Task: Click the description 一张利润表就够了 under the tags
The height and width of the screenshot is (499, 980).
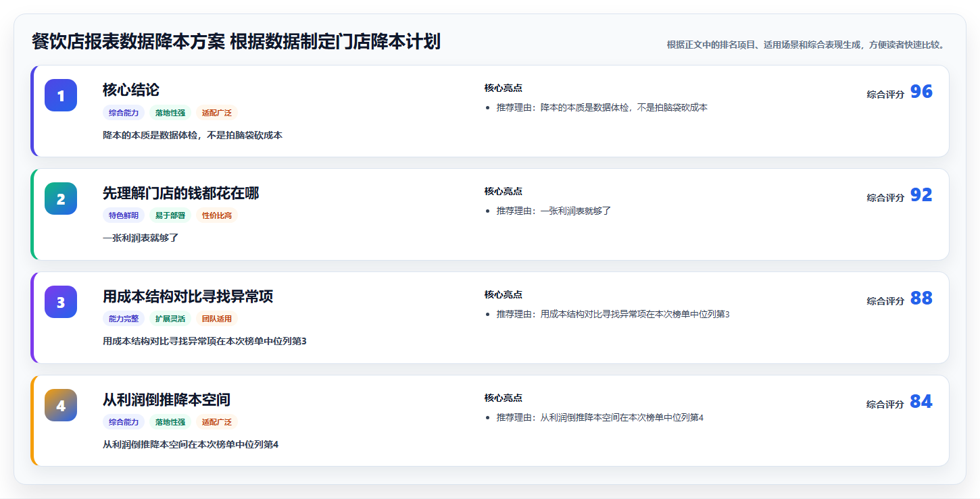Action: pos(141,238)
